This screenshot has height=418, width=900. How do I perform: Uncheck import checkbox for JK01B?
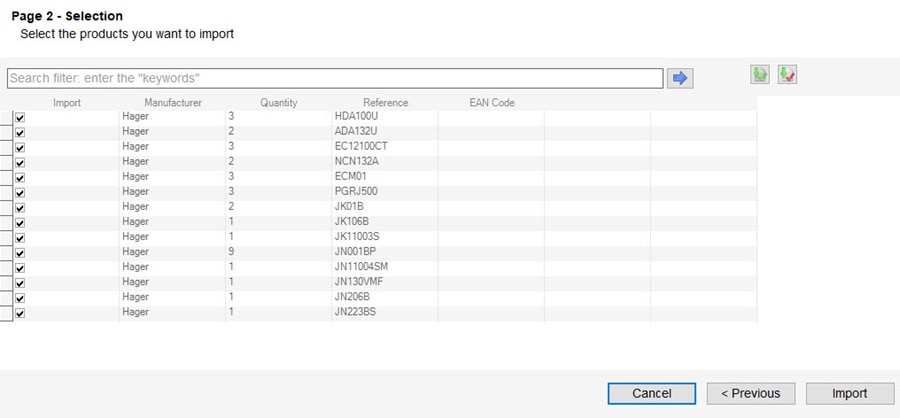point(20,208)
